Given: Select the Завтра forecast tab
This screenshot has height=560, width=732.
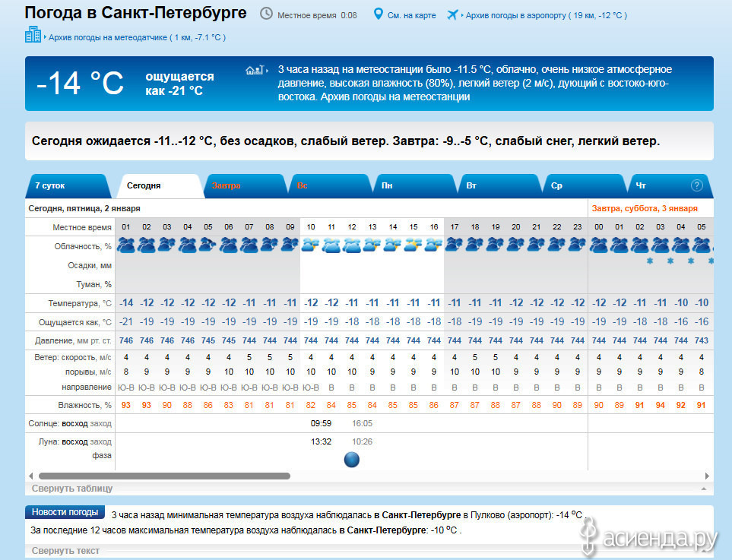Looking at the screenshot, I should [x=227, y=185].
